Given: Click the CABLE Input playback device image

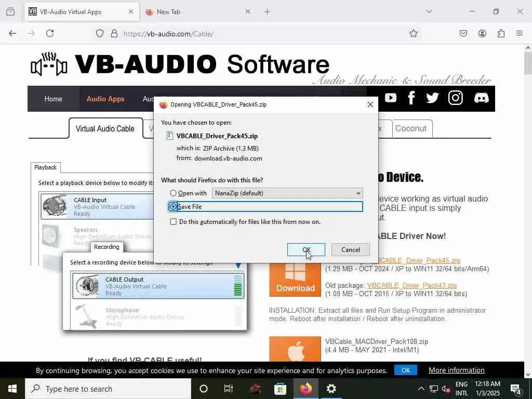Looking at the screenshot, I should [55, 206].
